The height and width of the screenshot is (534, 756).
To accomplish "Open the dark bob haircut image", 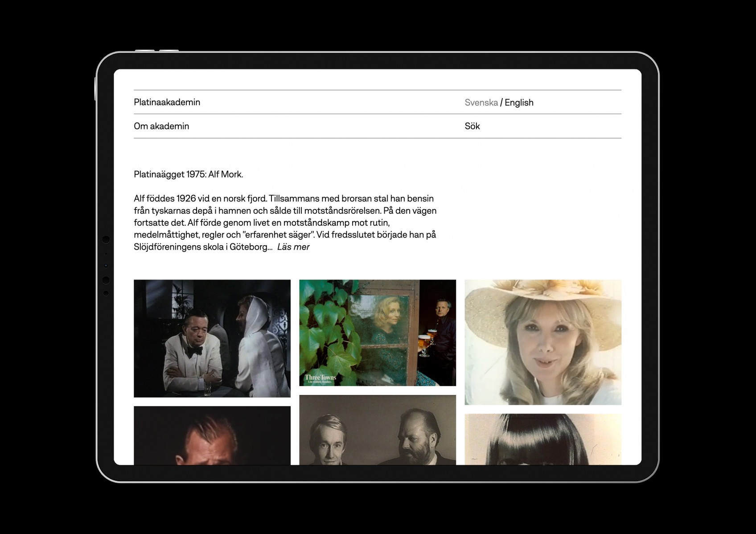I will [x=542, y=439].
